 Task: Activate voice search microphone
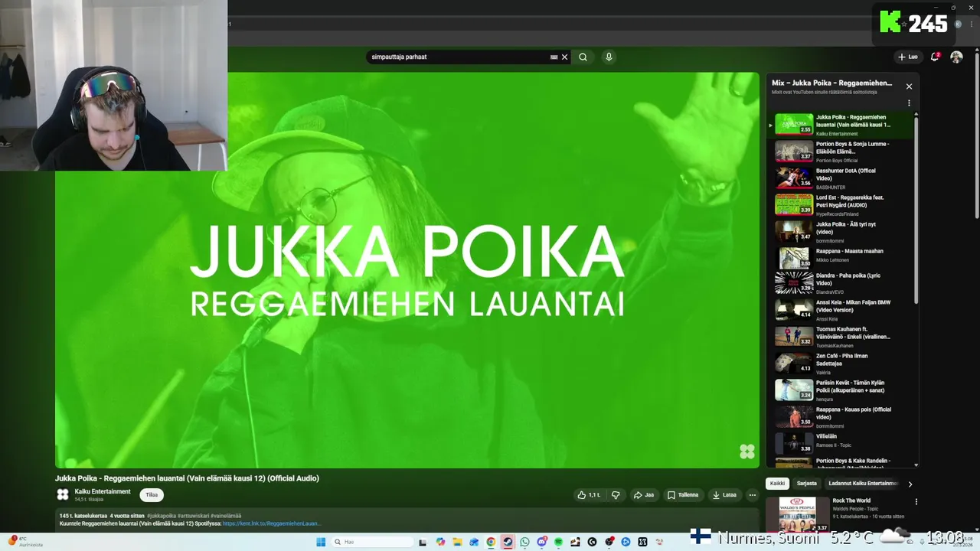(x=609, y=57)
